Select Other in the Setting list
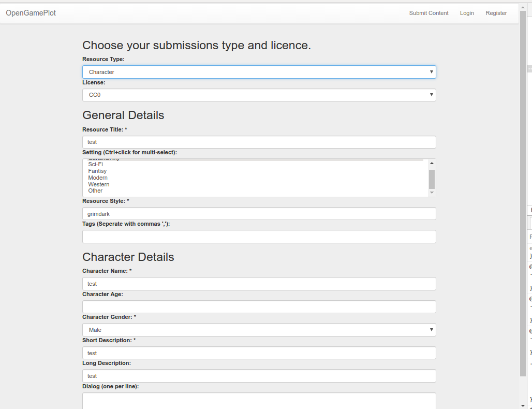Screen dimensions: 532x409 click(x=95, y=191)
